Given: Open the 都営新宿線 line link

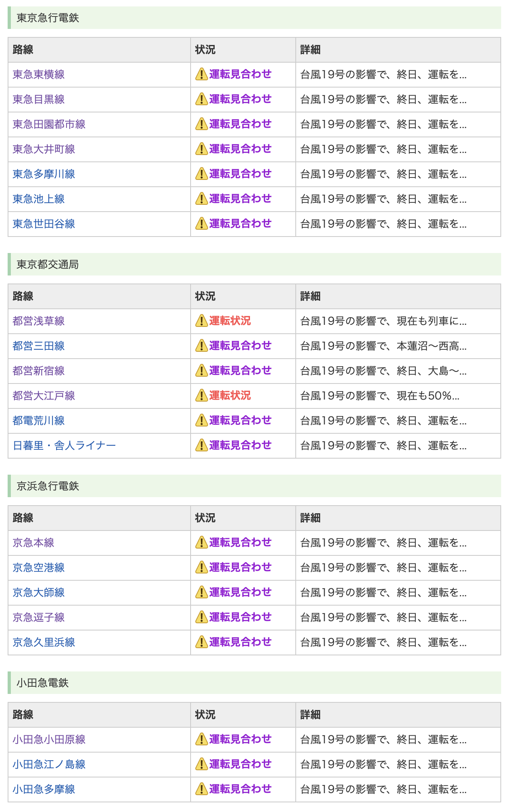Looking at the screenshot, I should click(x=39, y=371).
